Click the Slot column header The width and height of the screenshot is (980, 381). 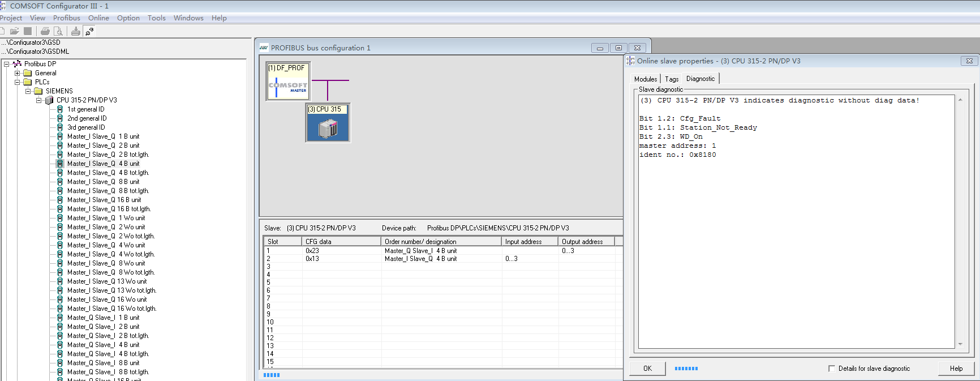click(x=283, y=242)
